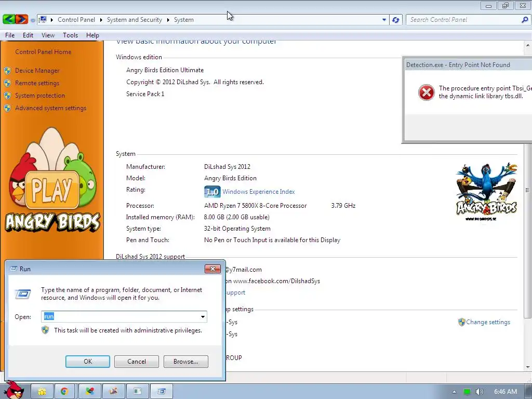Expand breadcrumb arrow after System and Security

[168, 20]
